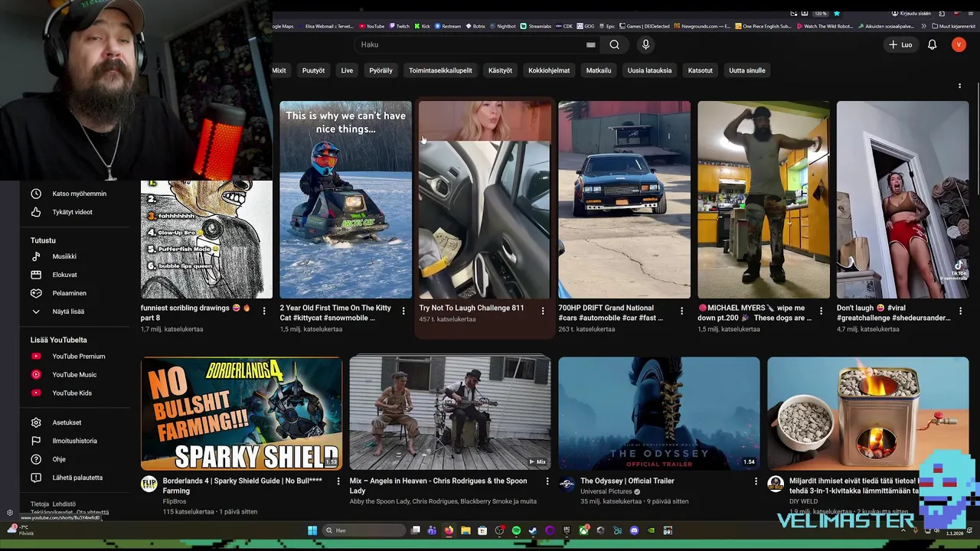Open YouTube Music in sidebar
The height and width of the screenshot is (551, 980).
click(x=73, y=375)
